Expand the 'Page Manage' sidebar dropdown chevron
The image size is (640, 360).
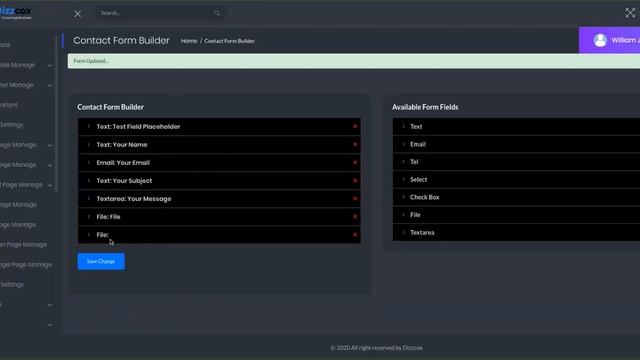pyautogui.click(x=50, y=185)
